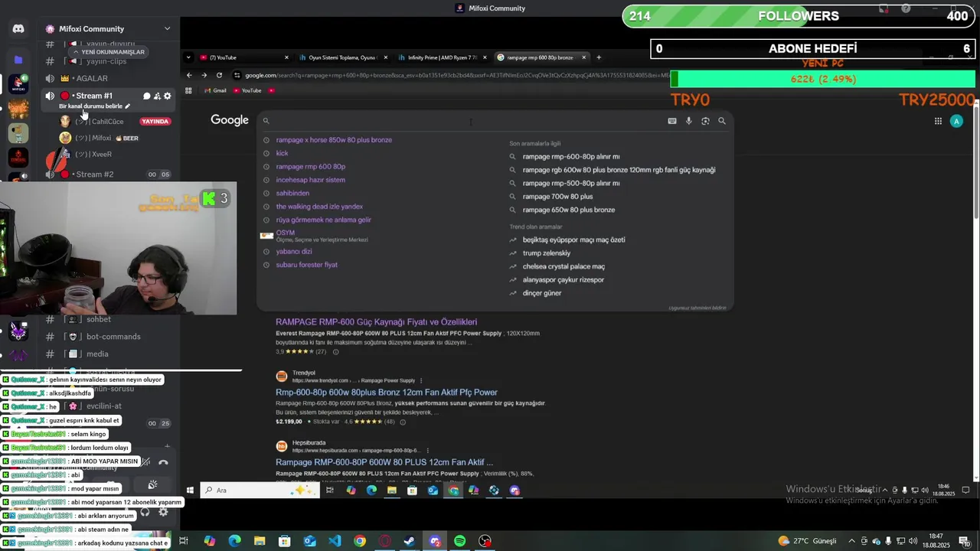The height and width of the screenshot is (551, 980).
Task: Pick trending search 'trump zelenskiy'
Action: (547, 253)
